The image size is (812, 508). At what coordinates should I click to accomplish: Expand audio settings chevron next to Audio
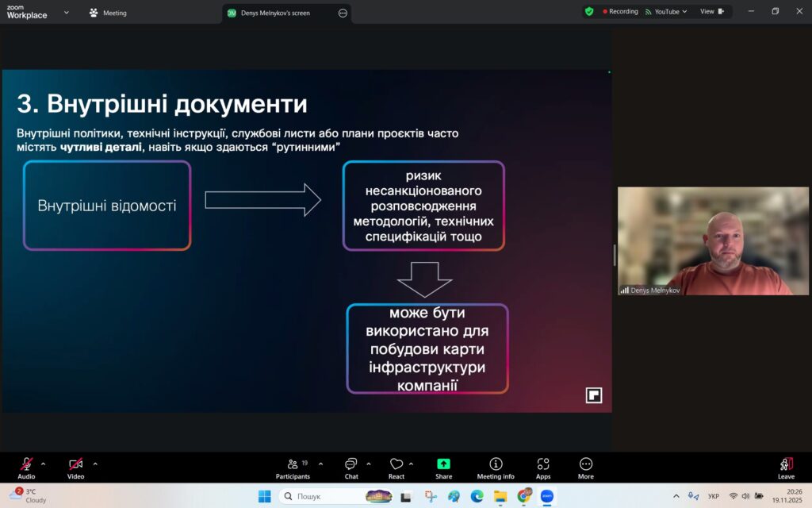coord(43,464)
